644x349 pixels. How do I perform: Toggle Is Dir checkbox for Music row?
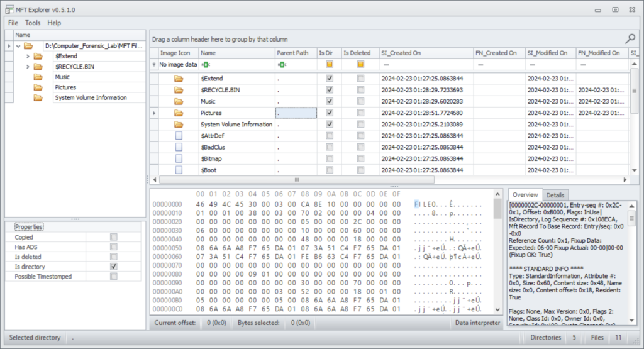click(330, 101)
